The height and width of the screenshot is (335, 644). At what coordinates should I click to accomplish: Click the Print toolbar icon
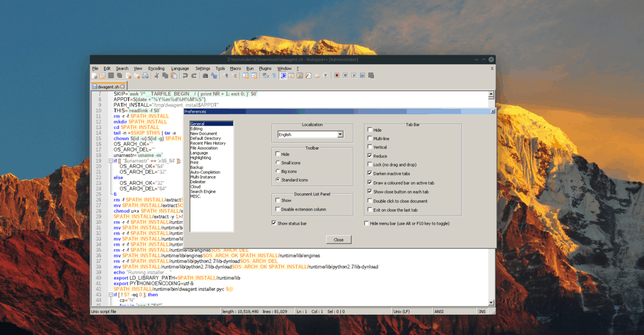144,76
